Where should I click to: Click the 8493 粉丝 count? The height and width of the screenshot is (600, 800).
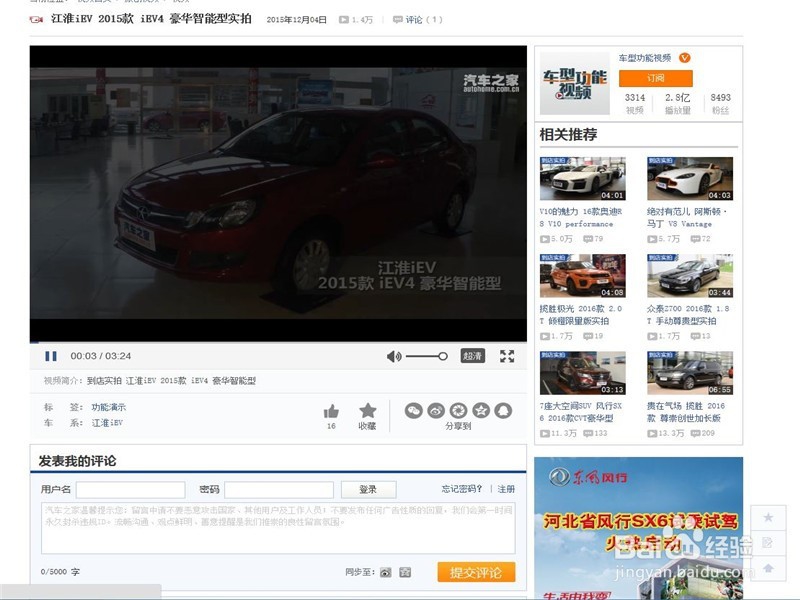click(720, 103)
